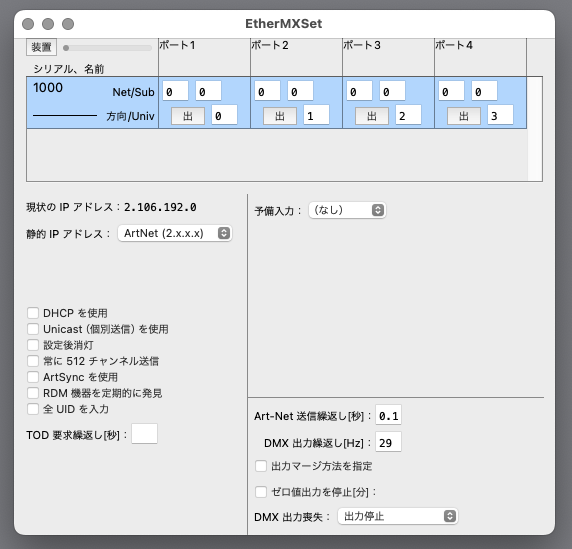The width and height of the screenshot is (572, 549).
Task: Open the 予備入力 (なし) dropdown
Action: click(347, 210)
